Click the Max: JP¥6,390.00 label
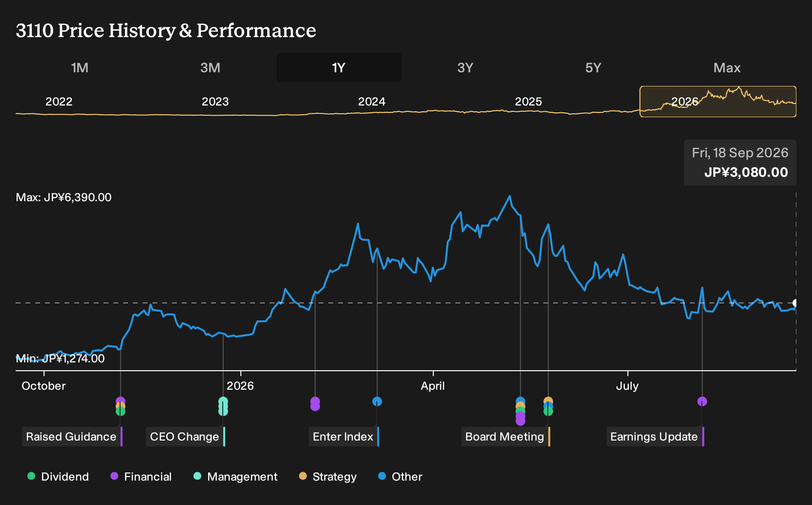Viewport: 812px width, 505px height. (x=64, y=197)
